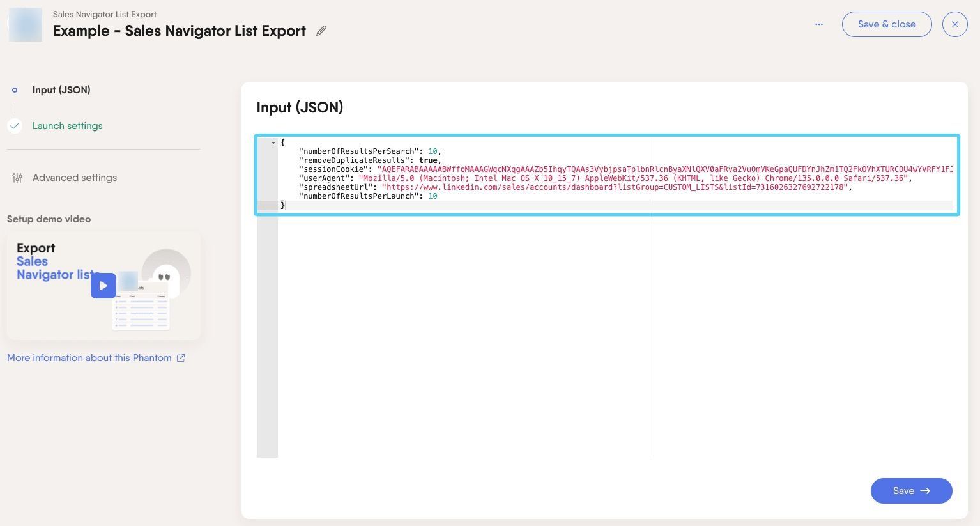The height and width of the screenshot is (526, 980).
Task: Click the external link icon beside Phantom info
Action: 181,358
